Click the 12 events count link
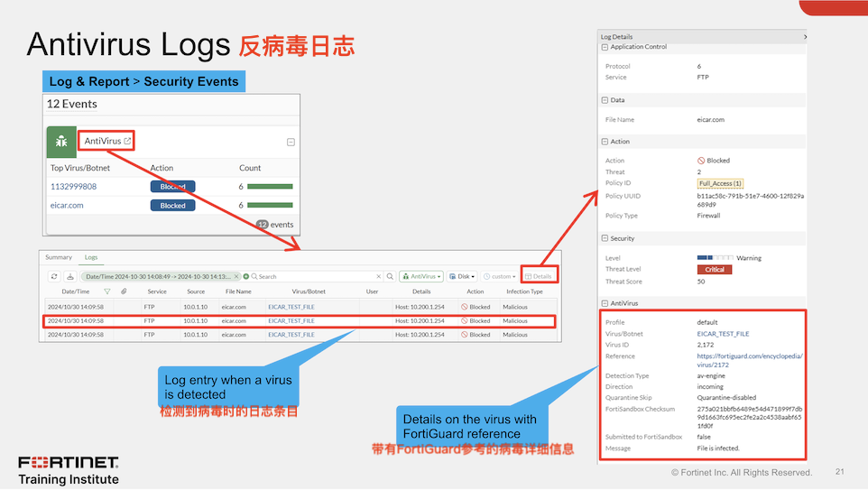This screenshot has width=868, height=490. point(275,224)
